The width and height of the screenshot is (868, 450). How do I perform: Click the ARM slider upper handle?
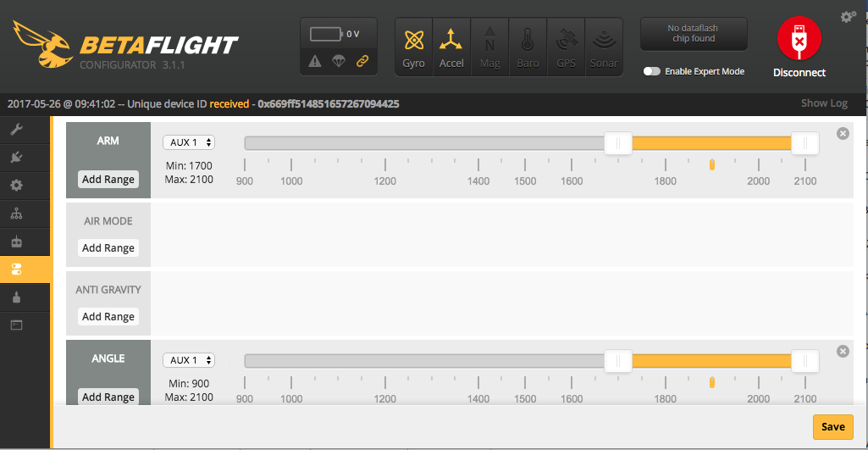pos(804,143)
